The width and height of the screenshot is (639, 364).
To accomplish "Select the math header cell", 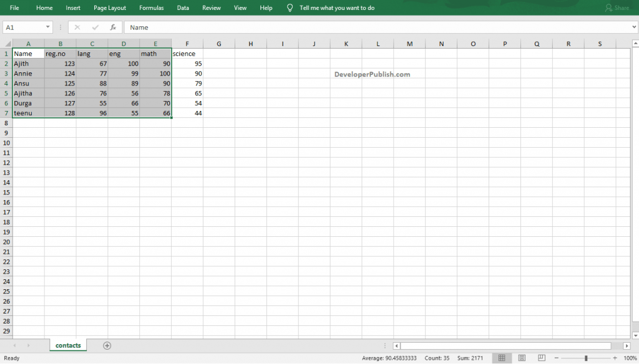I will 155,54.
